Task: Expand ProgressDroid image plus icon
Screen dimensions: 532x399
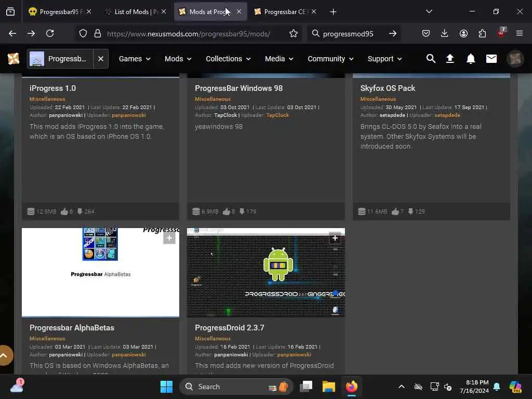Action: click(335, 238)
